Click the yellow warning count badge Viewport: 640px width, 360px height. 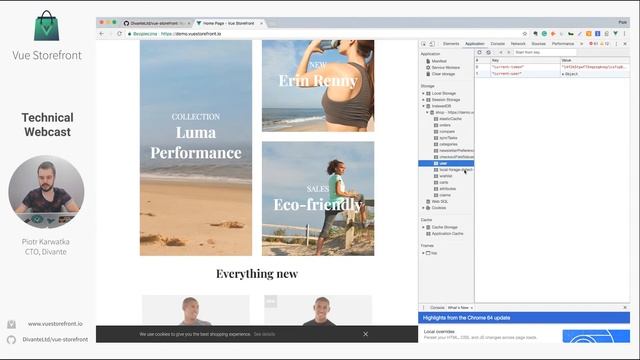coord(604,44)
